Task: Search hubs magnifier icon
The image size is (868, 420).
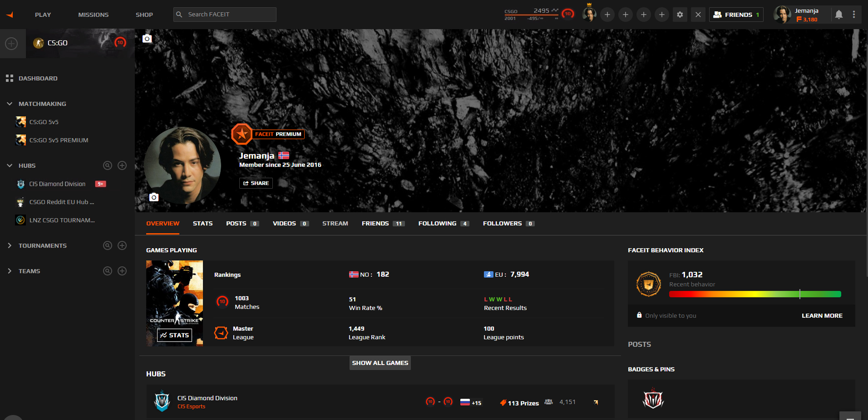Action: point(108,166)
